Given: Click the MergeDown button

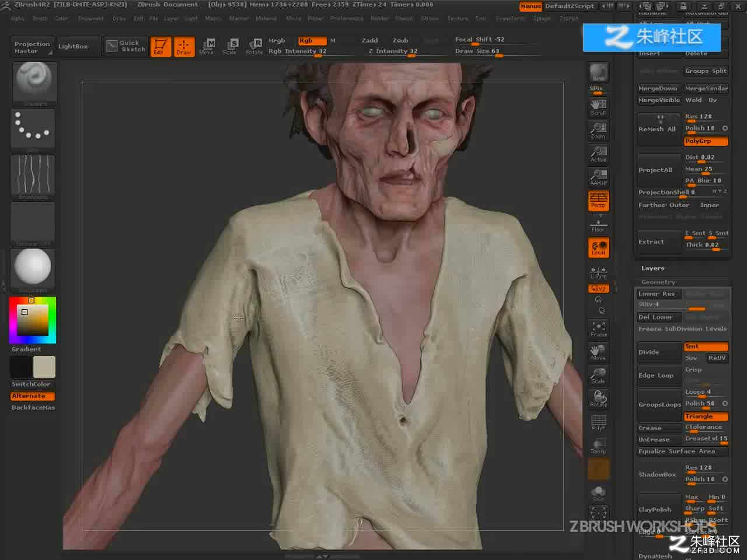Looking at the screenshot, I should pyautogui.click(x=658, y=89).
